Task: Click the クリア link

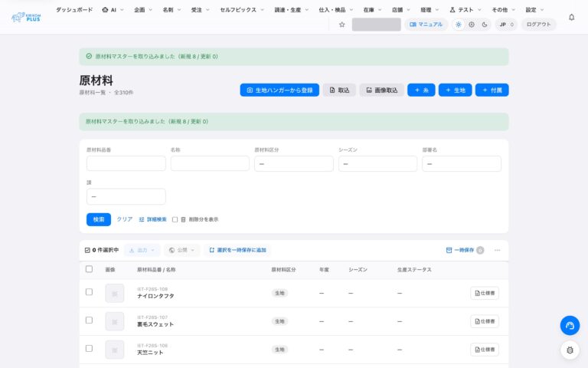Action: (125, 219)
